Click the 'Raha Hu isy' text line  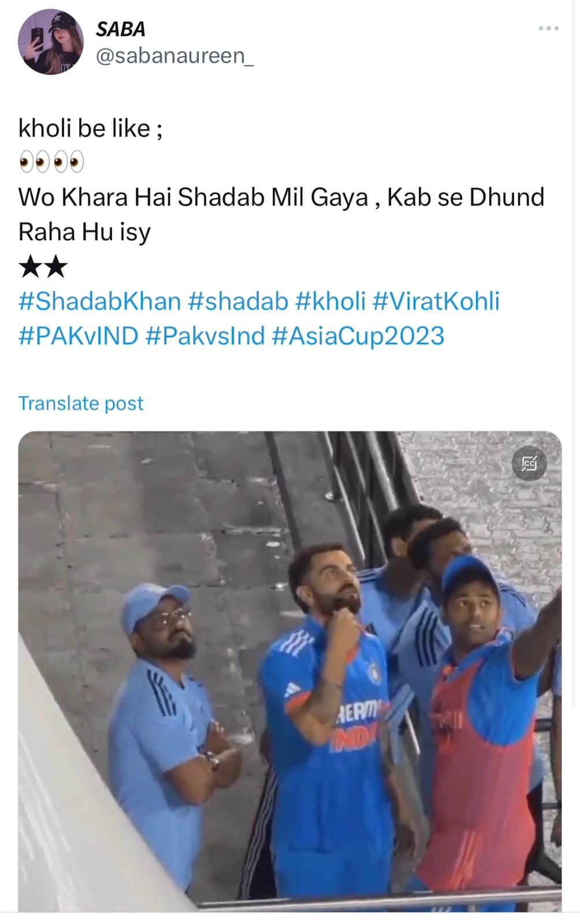tap(84, 232)
